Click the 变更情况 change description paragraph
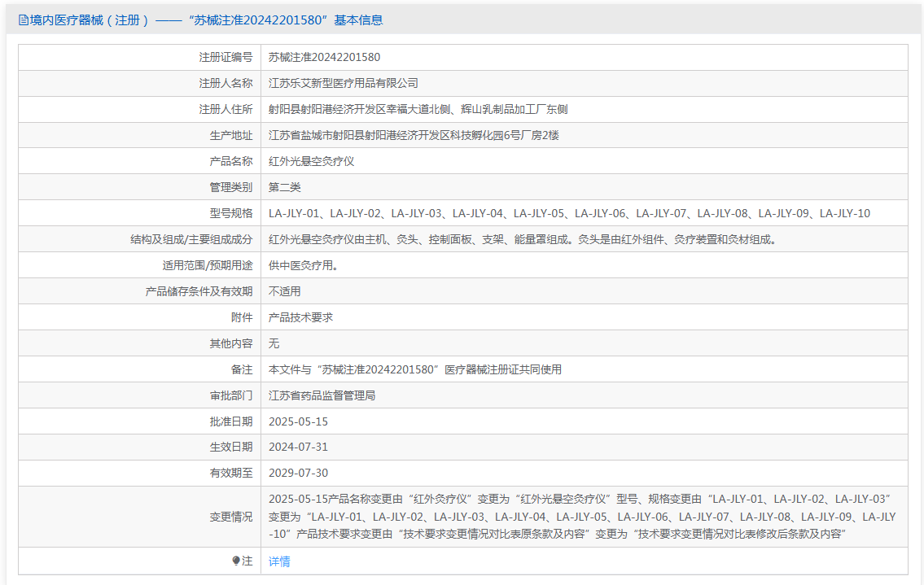The width and height of the screenshot is (924, 585). pyautogui.click(x=582, y=517)
